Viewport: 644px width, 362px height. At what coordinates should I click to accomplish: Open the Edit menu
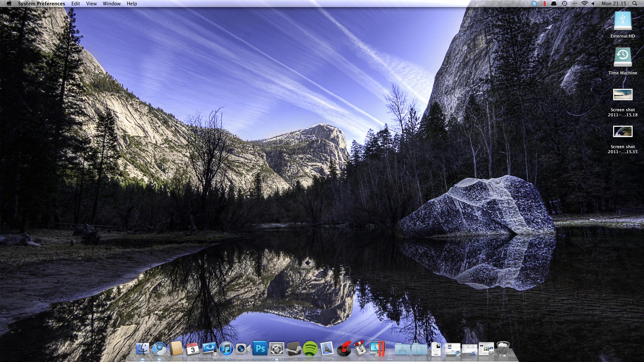pos(75,4)
